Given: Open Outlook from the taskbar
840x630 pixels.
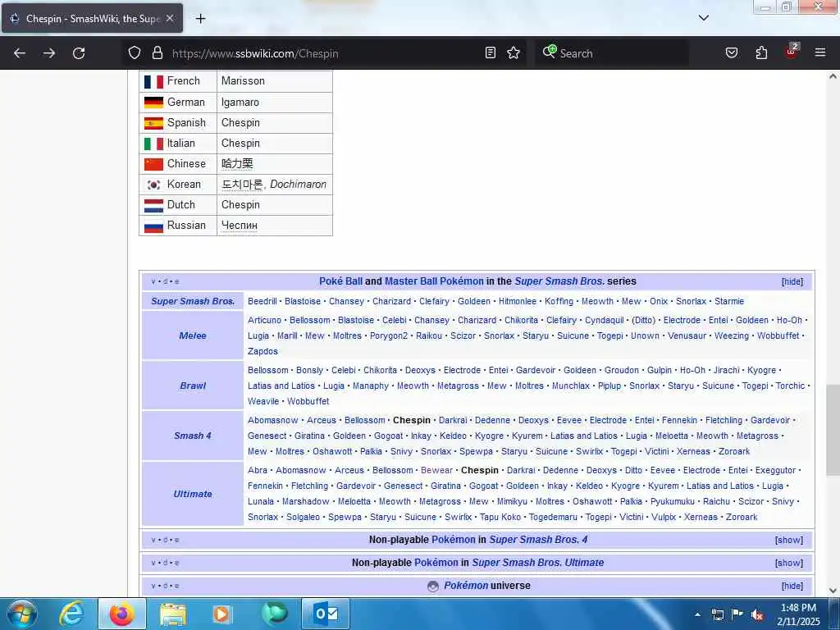Looking at the screenshot, I should pyautogui.click(x=326, y=614).
